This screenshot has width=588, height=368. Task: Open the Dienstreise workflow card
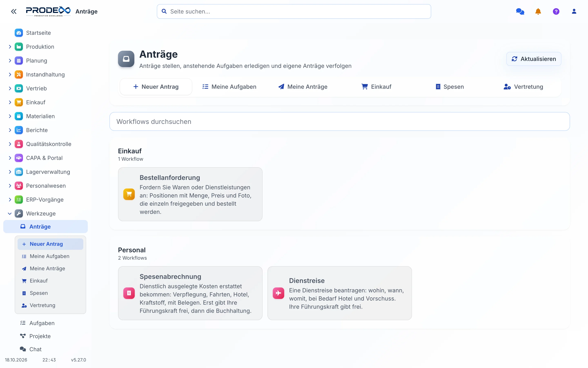click(x=340, y=293)
